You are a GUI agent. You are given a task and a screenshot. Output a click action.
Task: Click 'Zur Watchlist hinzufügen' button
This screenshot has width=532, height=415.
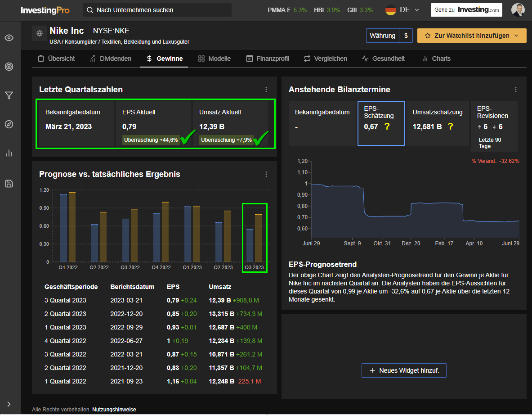pyautogui.click(x=472, y=36)
